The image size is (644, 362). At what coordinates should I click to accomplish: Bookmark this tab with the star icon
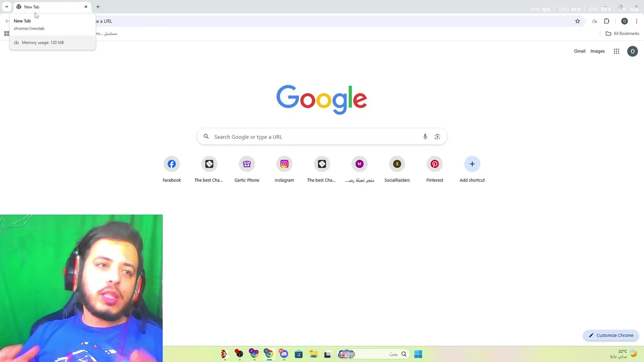click(578, 21)
